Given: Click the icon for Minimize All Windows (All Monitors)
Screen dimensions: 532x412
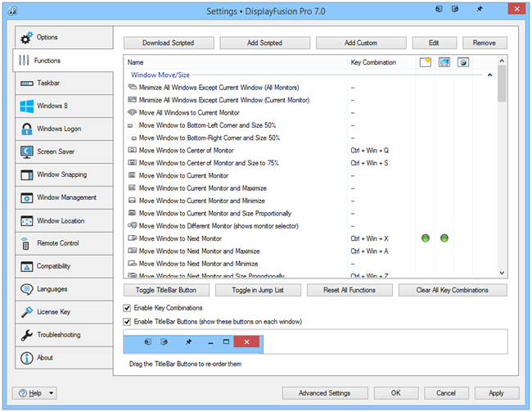Looking at the screenshot, I should tap(132, 88).
